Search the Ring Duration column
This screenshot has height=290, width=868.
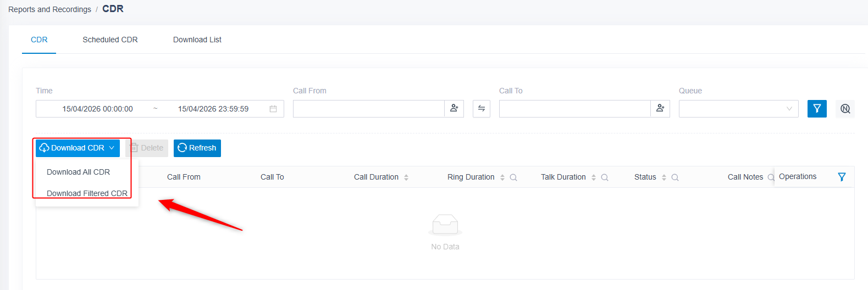point(513,177)
